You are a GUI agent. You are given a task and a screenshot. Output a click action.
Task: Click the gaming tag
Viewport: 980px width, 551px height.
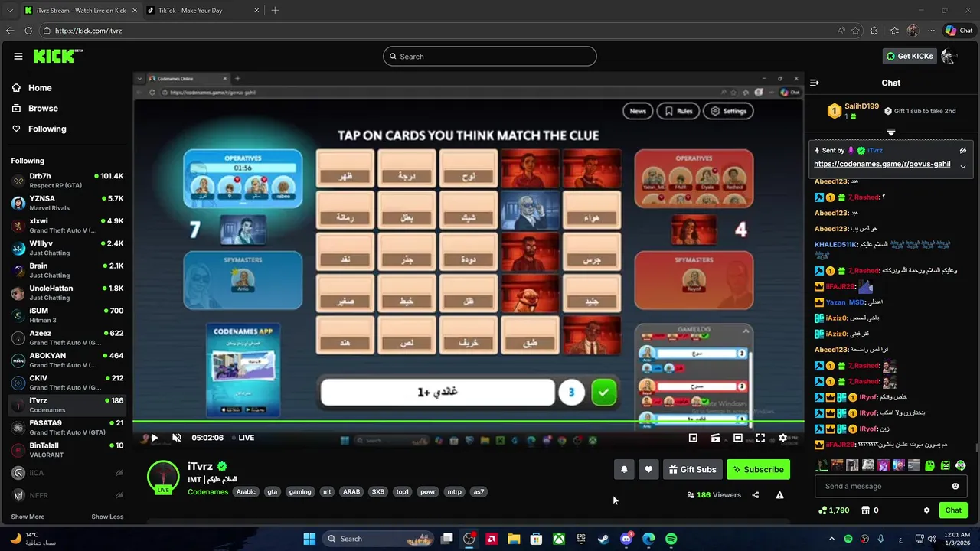pos(300,492)
